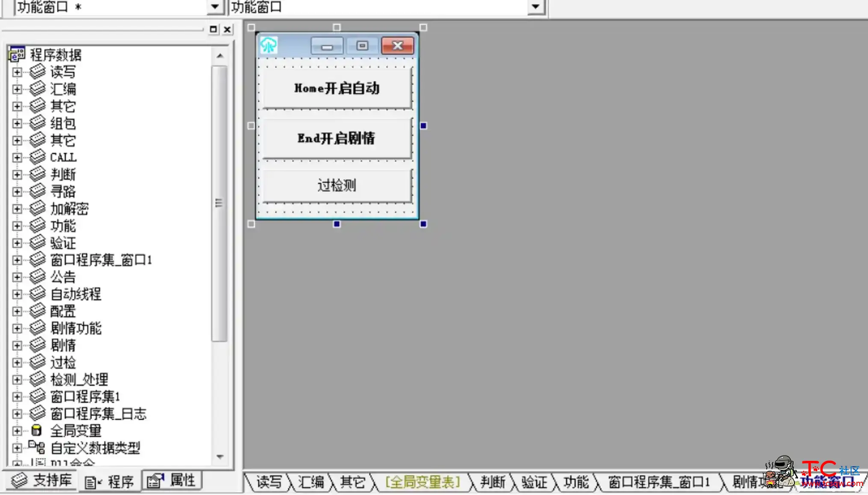Click the 汇编 module stack icon
The width and height of the screenshot is (868, 495).
tap(38, 89)
